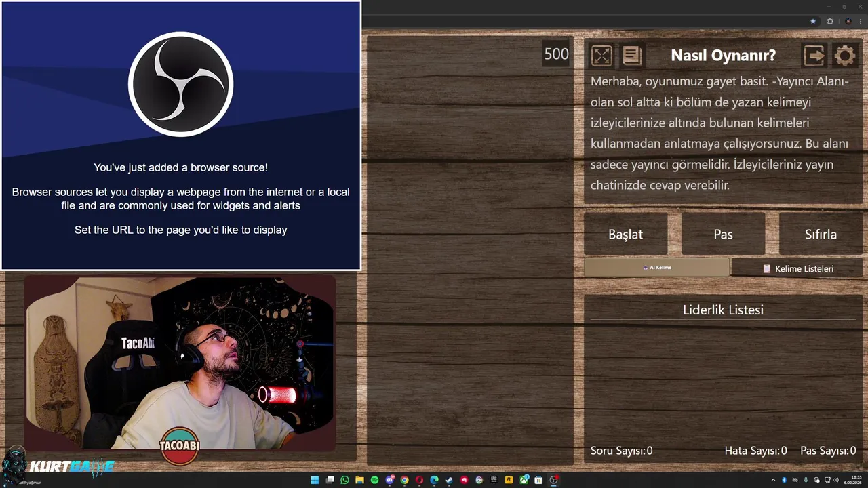
Task: Click the Pas button
Action: (x=723, y=235)
